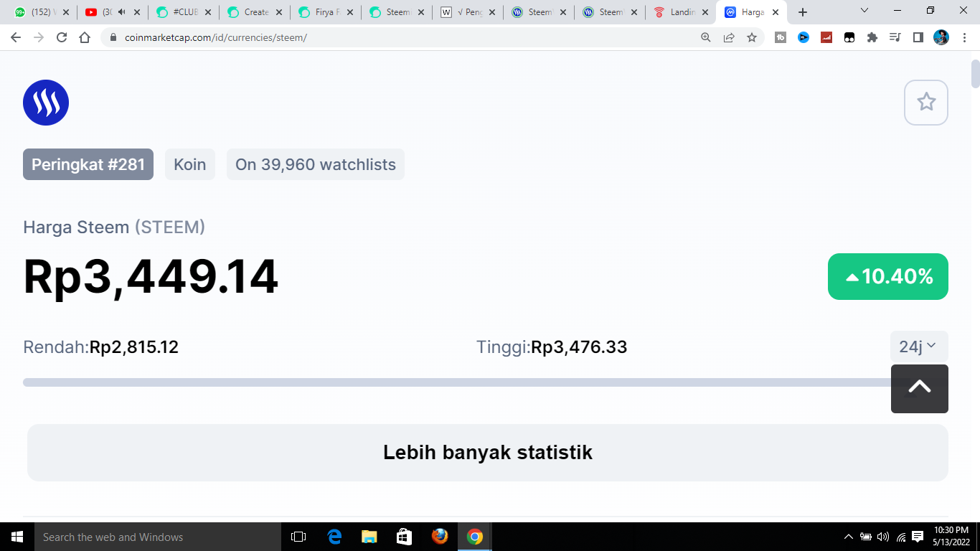Switch to the #CLUB tab
Image resolution: width=980 pixels, height=551 pixels.
point(183,12)
